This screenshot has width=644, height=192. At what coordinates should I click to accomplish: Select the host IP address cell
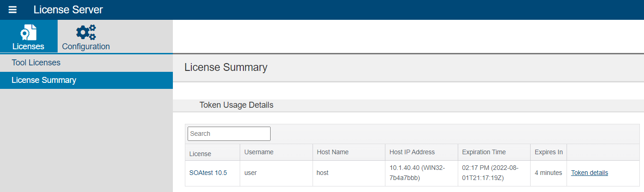tap(421, 173)
